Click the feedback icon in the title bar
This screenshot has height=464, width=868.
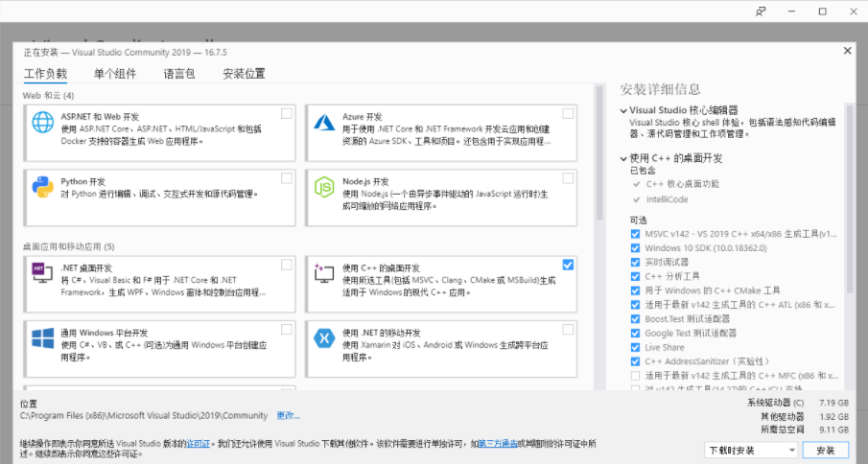[762, 12]
